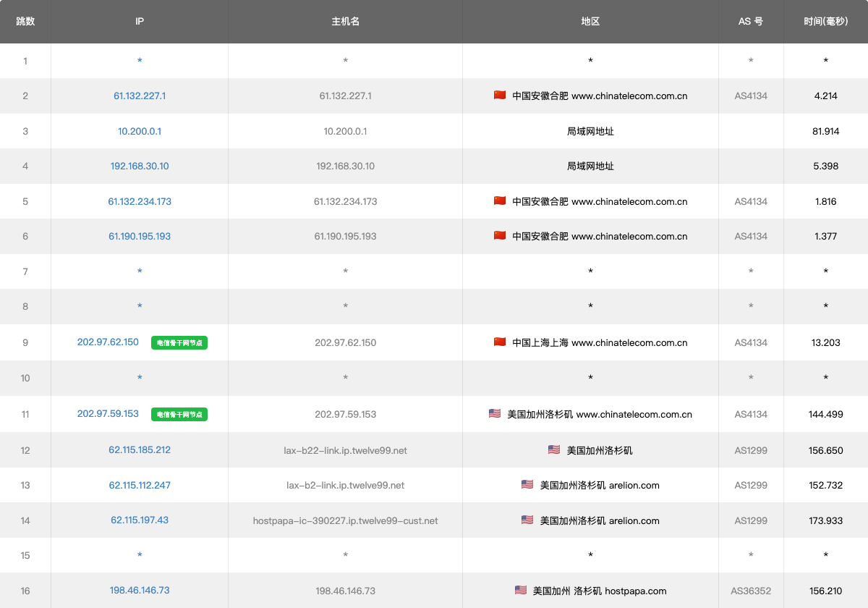Open IP link 10.200.0.1

[140, 131]
